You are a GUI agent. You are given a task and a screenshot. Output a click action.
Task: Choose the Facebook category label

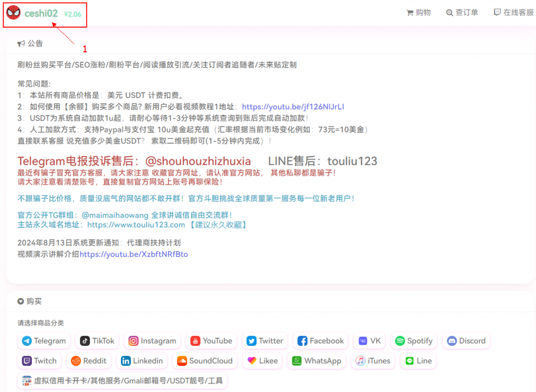pyautogui.click(x=327, y=341)
